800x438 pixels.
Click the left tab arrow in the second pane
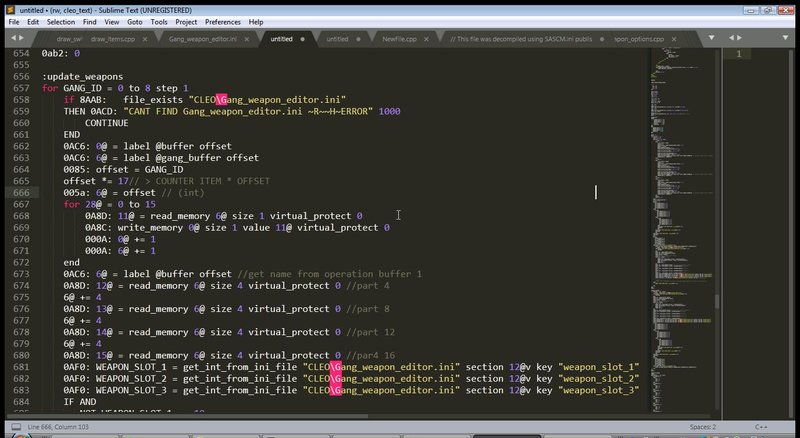732,38
